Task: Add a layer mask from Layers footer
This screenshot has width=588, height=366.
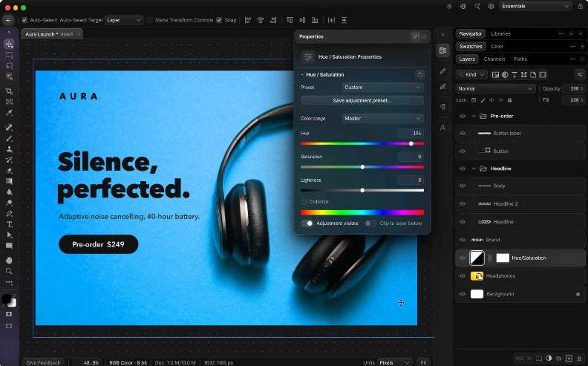Action: [539, 358]
